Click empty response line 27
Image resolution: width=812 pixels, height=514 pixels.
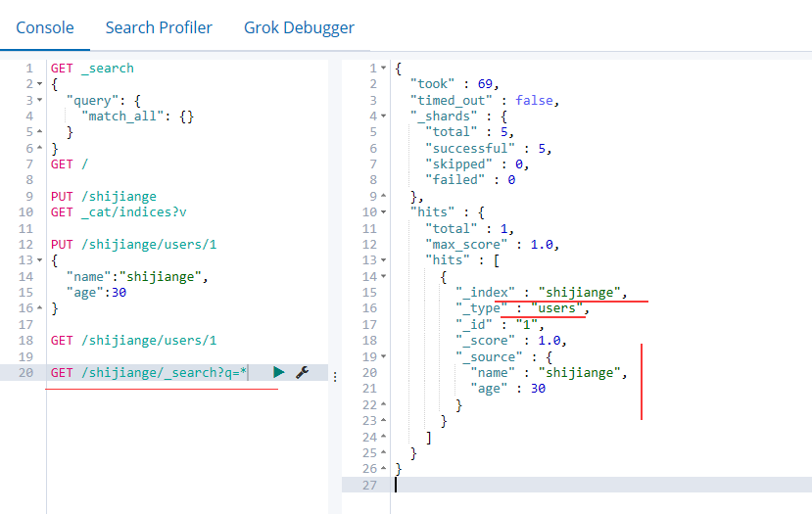click(x=577, y=485)
